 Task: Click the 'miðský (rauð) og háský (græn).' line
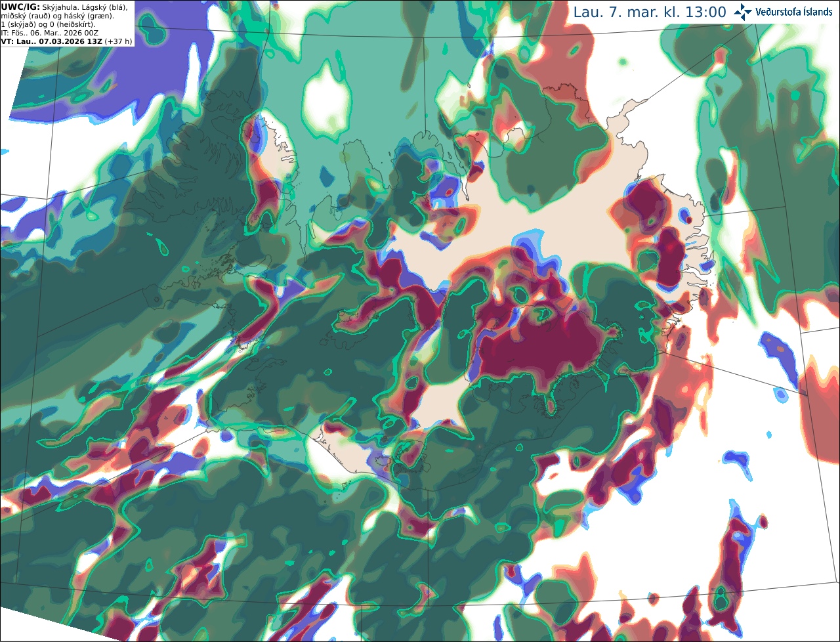coord(57,15)
